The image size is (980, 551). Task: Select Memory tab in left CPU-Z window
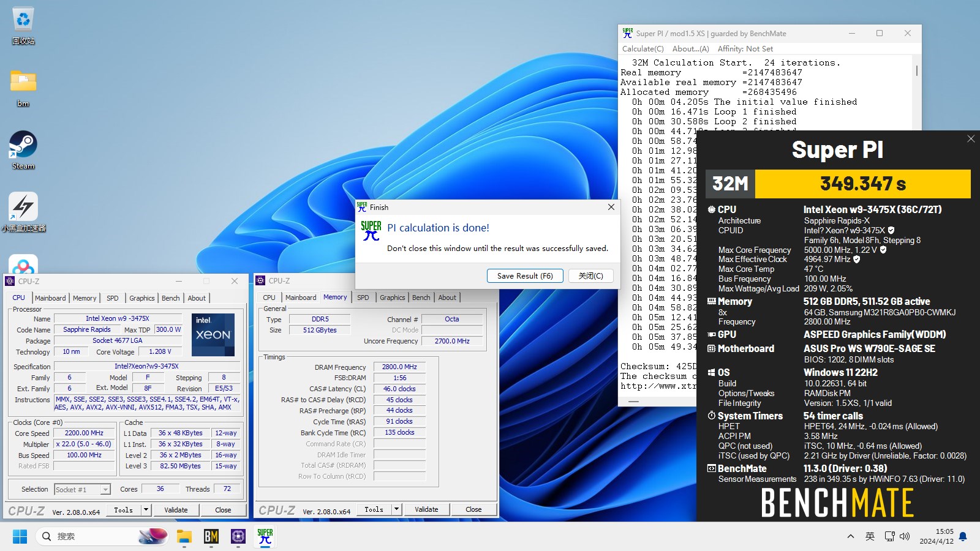tap(85, 298)
